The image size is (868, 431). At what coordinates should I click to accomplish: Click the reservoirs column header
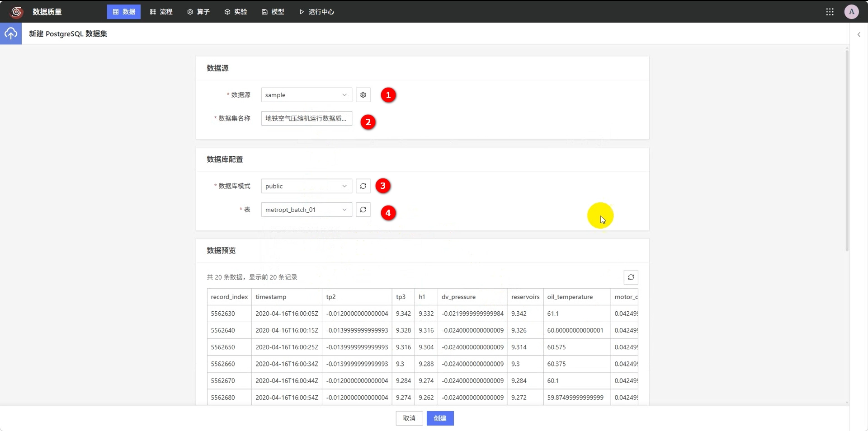(525, 297)
